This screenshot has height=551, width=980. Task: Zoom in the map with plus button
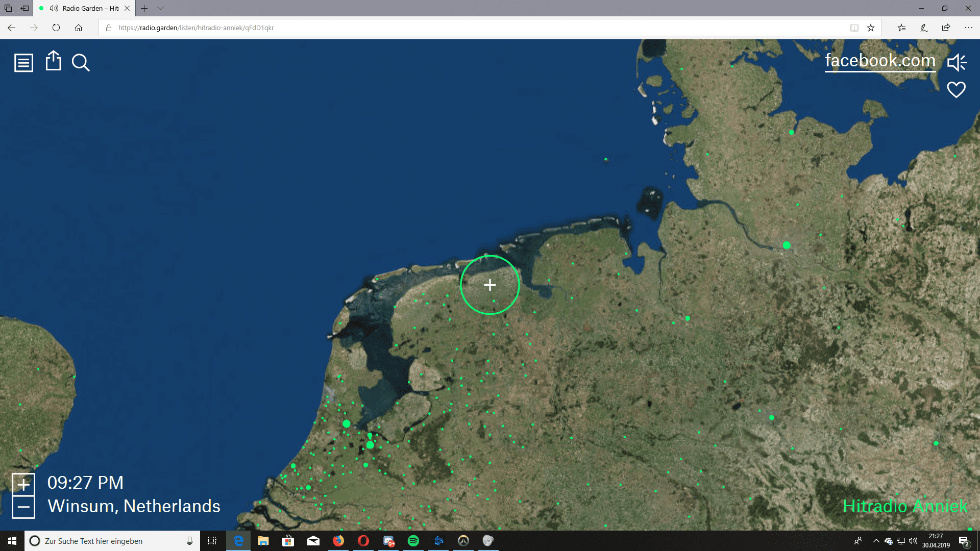click(23, 484)
